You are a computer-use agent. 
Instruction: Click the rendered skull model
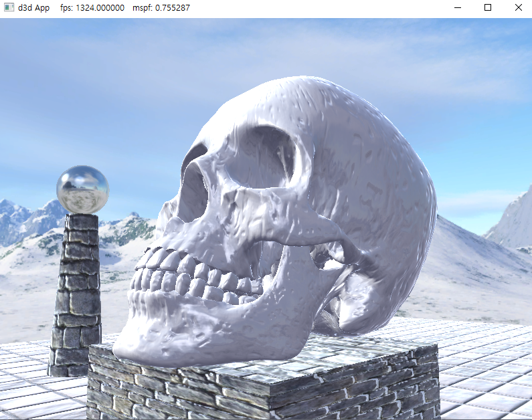[x=275, y=220]
